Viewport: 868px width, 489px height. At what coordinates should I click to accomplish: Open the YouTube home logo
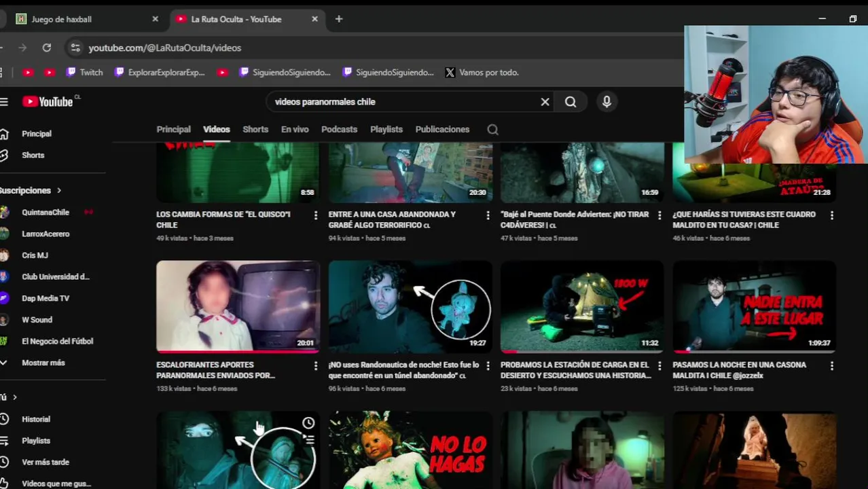tap(48, 102)
